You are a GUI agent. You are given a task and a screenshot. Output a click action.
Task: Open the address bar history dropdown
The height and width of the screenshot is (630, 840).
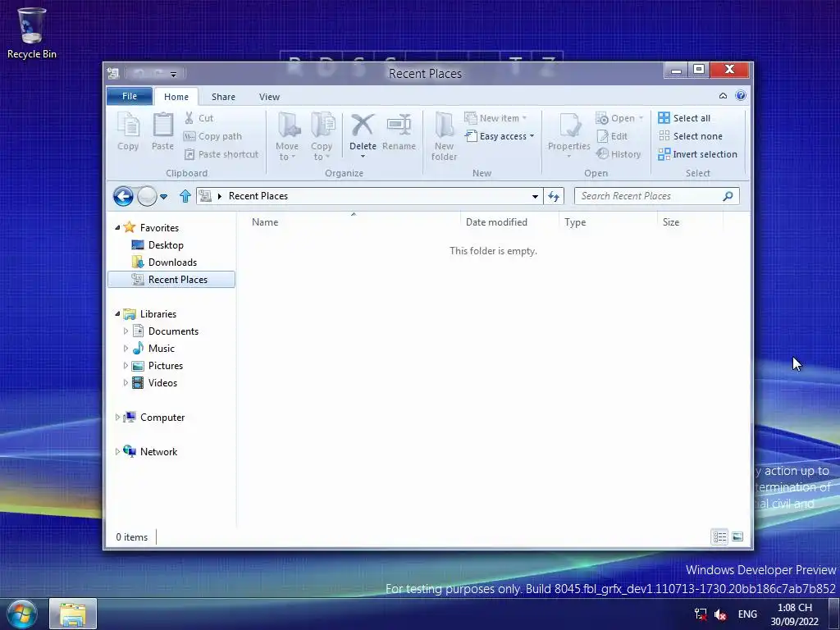pos(535,197)
